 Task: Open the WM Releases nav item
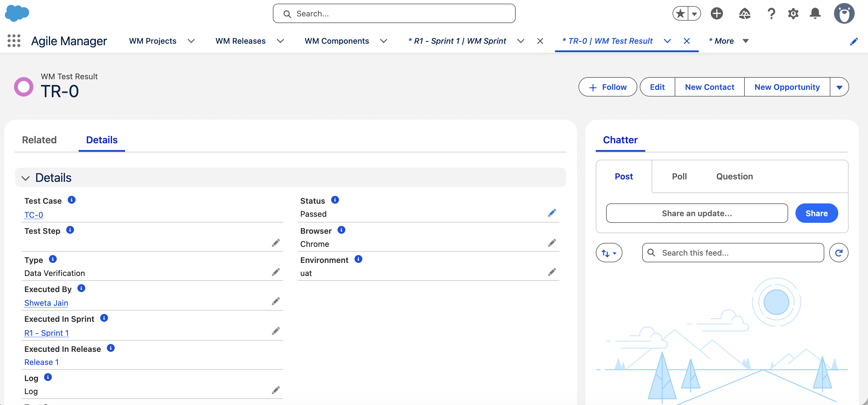241,41
